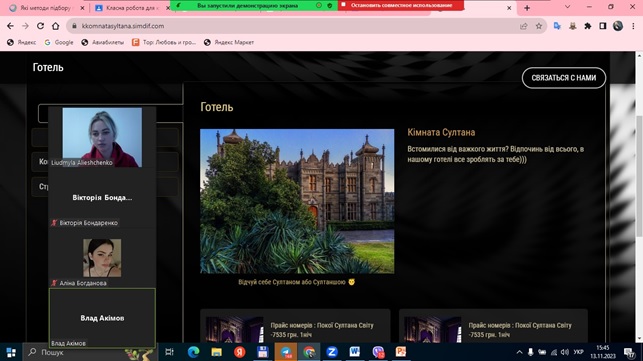This screenshot has width=643, height=361.
Task: Close the 'Які методи підбору' tab
Action: tap(82, 8)
